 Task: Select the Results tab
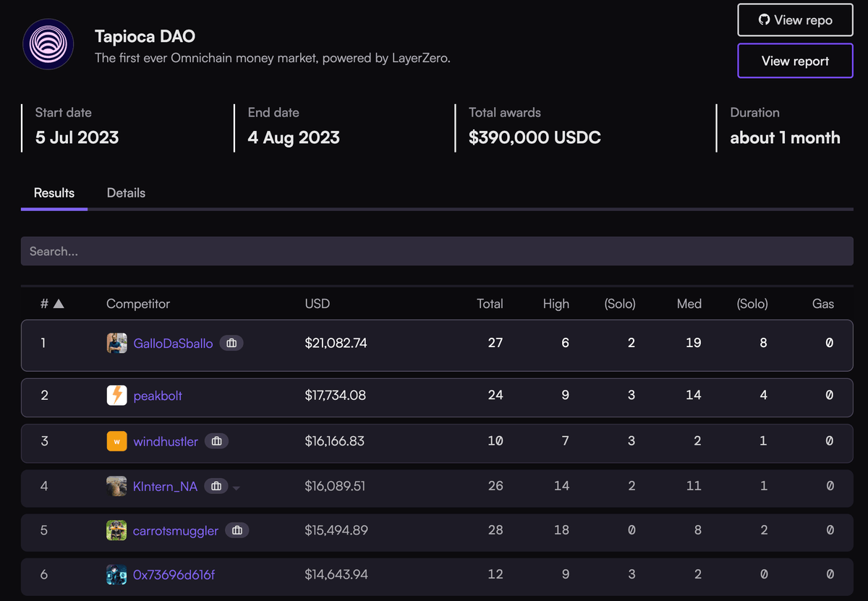54,193
